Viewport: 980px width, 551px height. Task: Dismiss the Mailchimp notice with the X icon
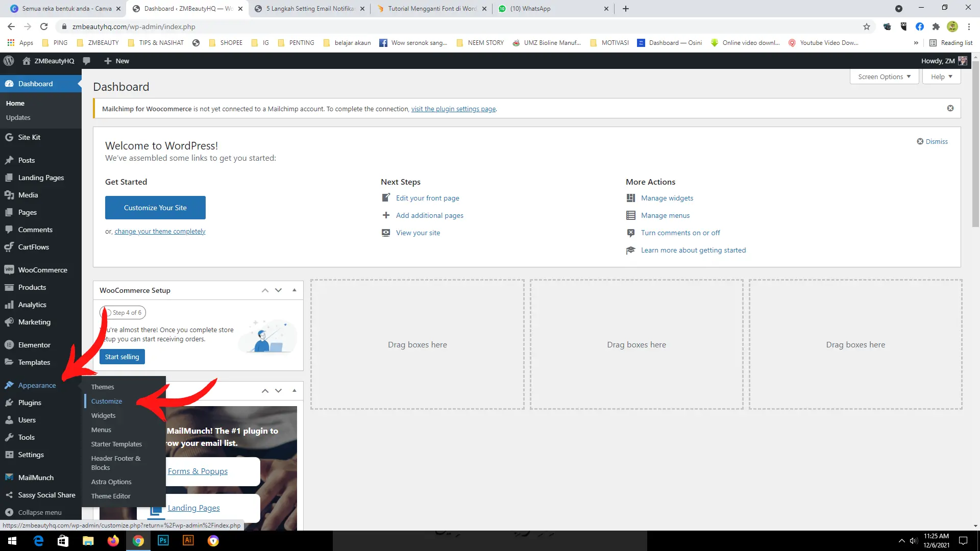[950, 108]
